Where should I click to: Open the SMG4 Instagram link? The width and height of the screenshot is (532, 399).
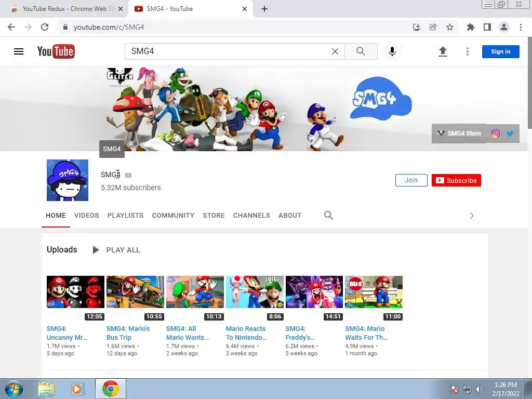point(495,134)
